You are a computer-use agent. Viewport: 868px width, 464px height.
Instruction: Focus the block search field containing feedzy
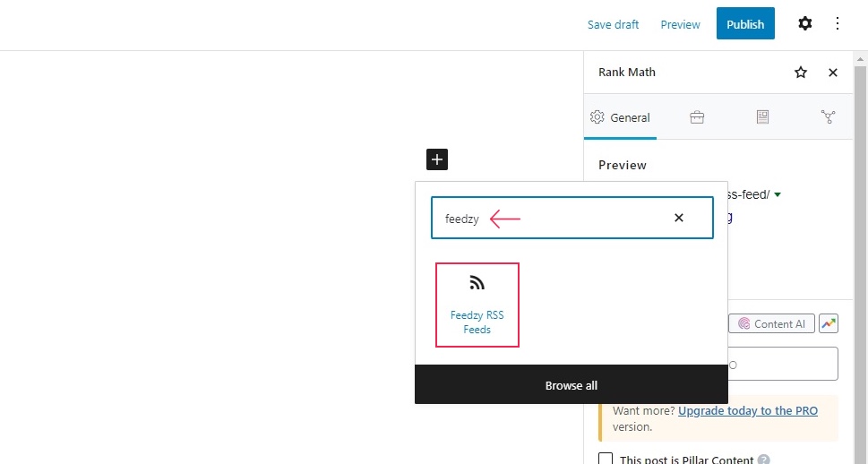click(x=572, y=218)
